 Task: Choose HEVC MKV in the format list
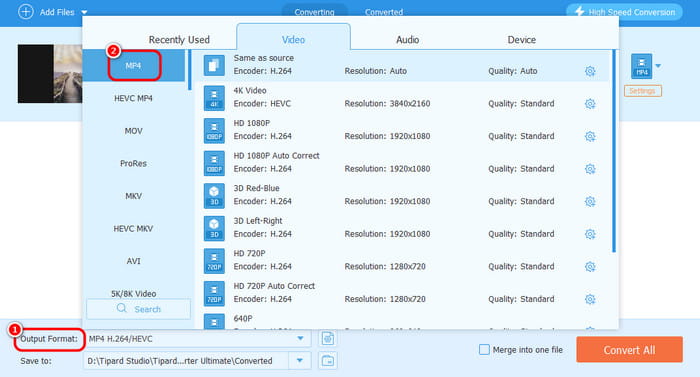pos(133,229)
